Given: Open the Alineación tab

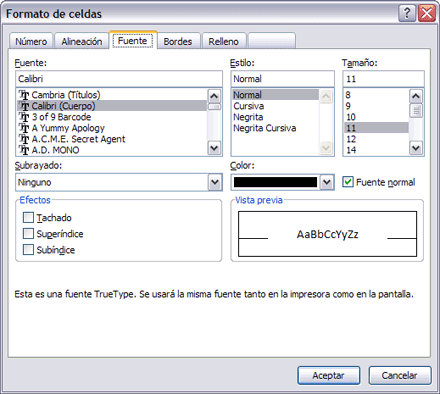Looking at the screenshot, I should (82, 41).
